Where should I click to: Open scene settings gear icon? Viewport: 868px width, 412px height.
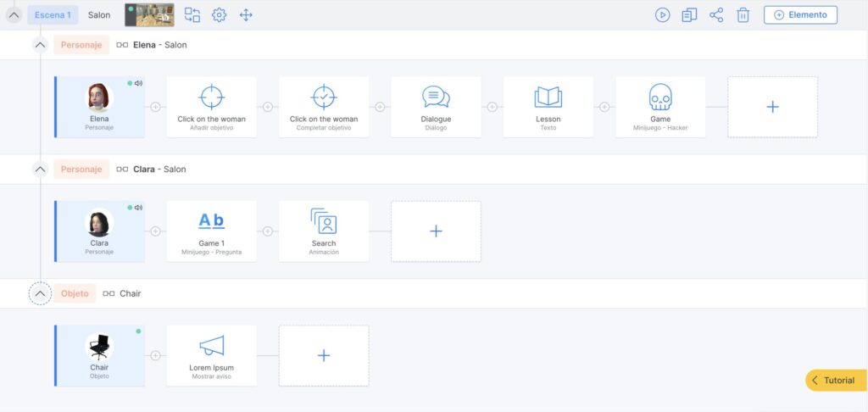(x=219, y=15)
